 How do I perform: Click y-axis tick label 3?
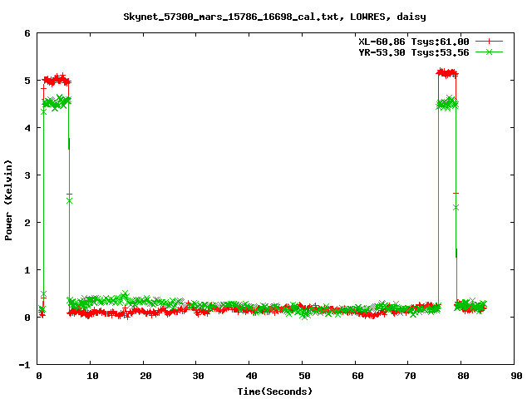click(27, 175)
